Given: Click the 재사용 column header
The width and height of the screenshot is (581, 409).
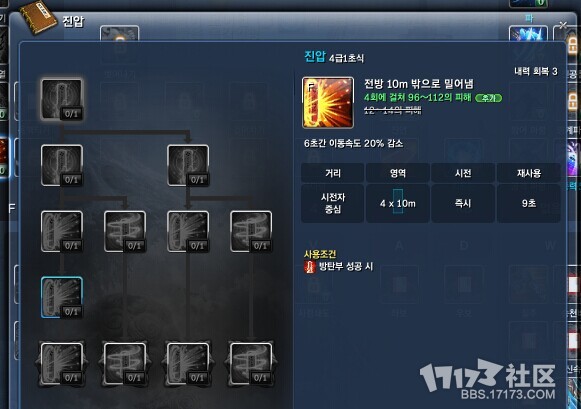Looking at the screenshot, I should (528, 173).
